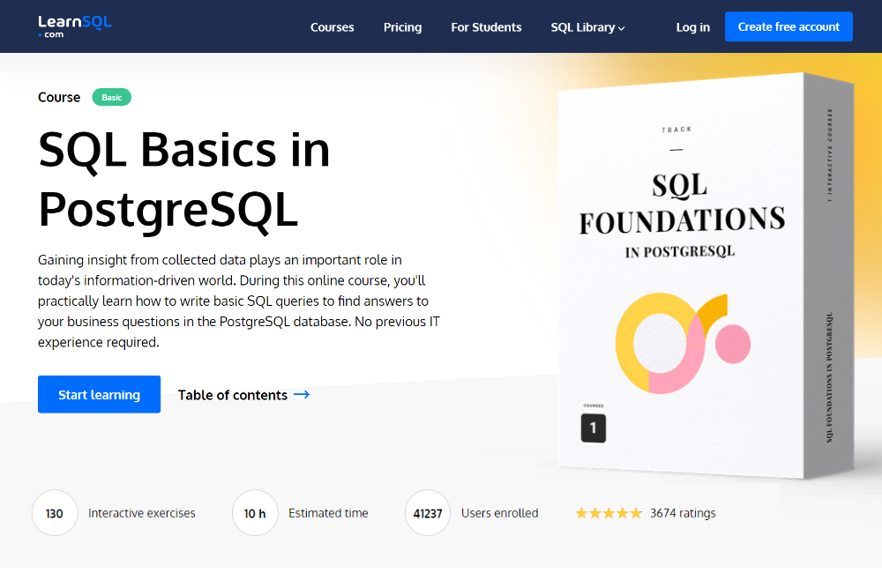Click the 130 exercises count circle
Screen dimensions: 882x588
click(55, 513)
